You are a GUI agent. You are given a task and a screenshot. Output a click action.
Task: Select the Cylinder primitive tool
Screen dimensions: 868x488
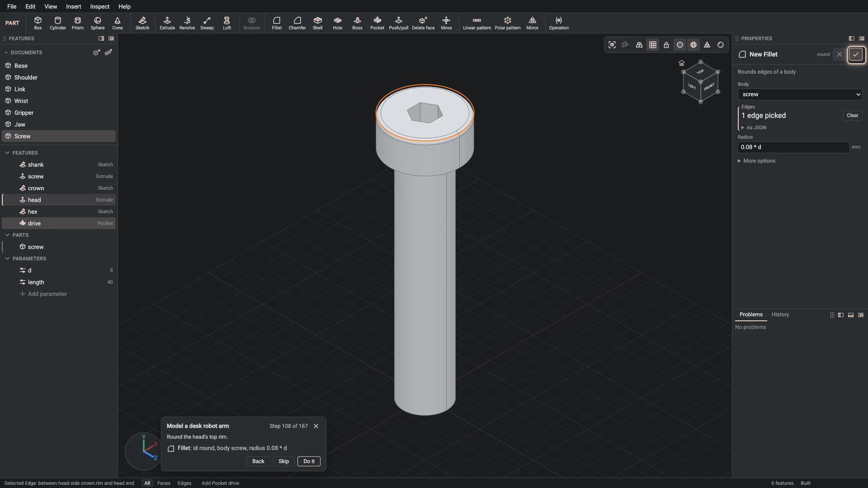58,23
